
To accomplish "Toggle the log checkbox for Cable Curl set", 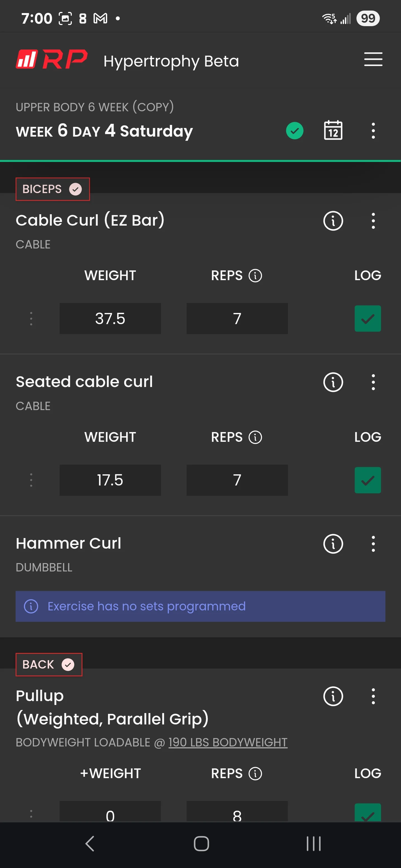I will tap(368, 319).
